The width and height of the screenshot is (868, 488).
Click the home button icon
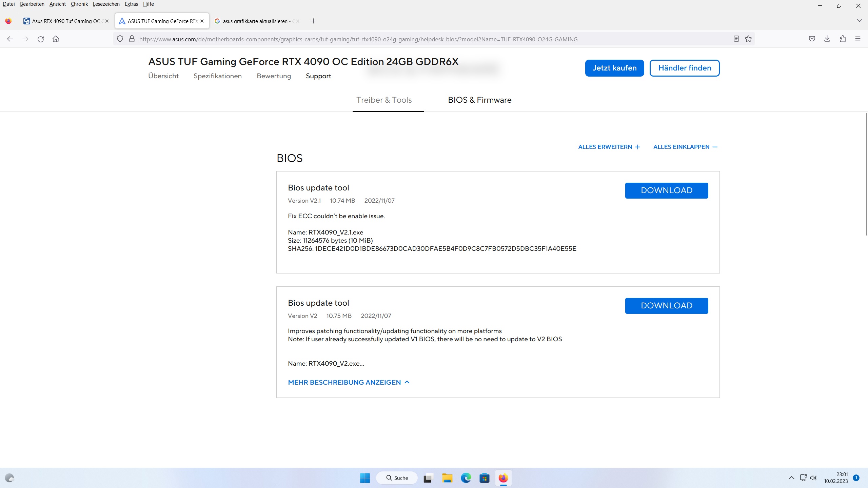click(x=56, y=39)
